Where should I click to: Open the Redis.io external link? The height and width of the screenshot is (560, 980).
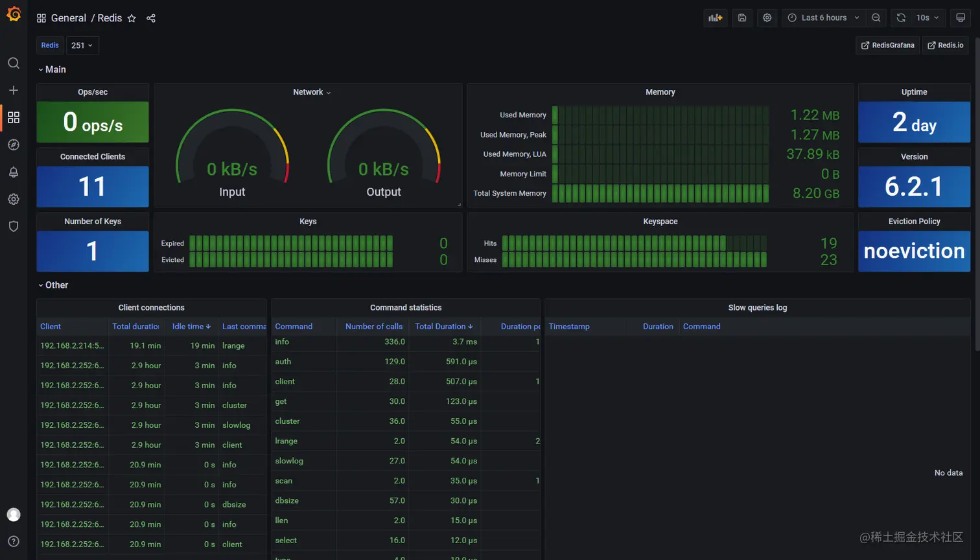(x=945, y=45)
